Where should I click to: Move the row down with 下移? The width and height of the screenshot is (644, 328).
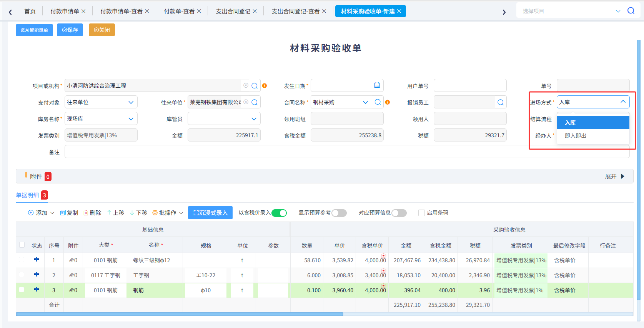[139, 213]
